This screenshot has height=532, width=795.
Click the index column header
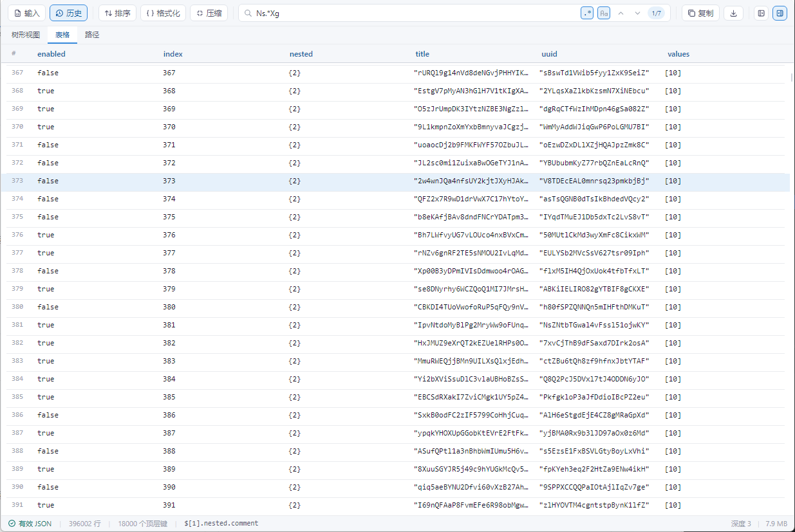pyautogui.click(x=173, y=54)
